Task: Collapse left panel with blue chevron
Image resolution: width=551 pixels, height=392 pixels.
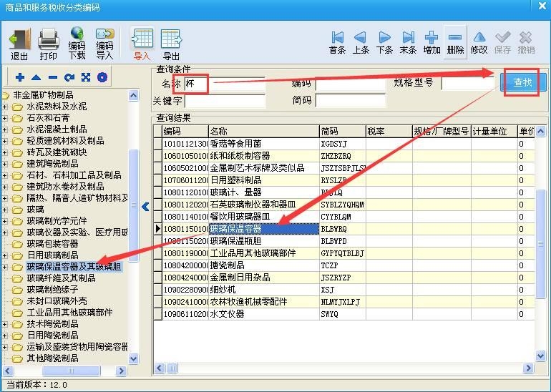Action: click(146, 207)
